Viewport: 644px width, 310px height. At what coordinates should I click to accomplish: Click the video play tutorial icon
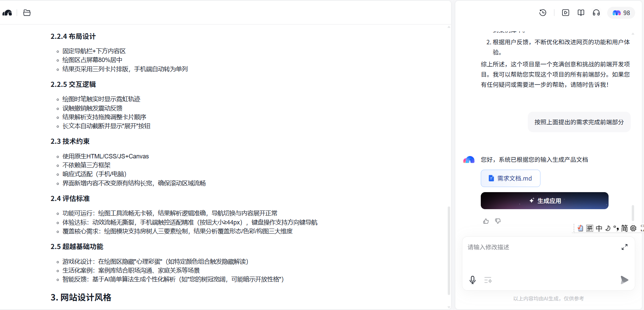pyautogui.click(x=566, y=13)
